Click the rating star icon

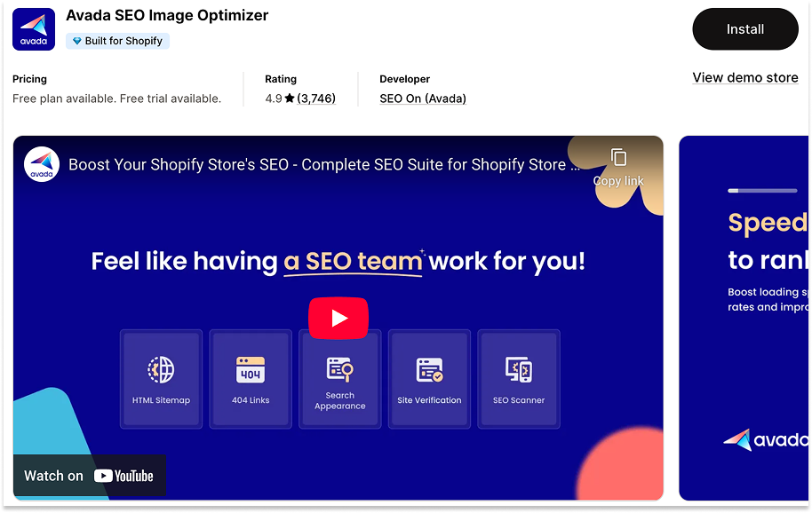coord(290,98)
